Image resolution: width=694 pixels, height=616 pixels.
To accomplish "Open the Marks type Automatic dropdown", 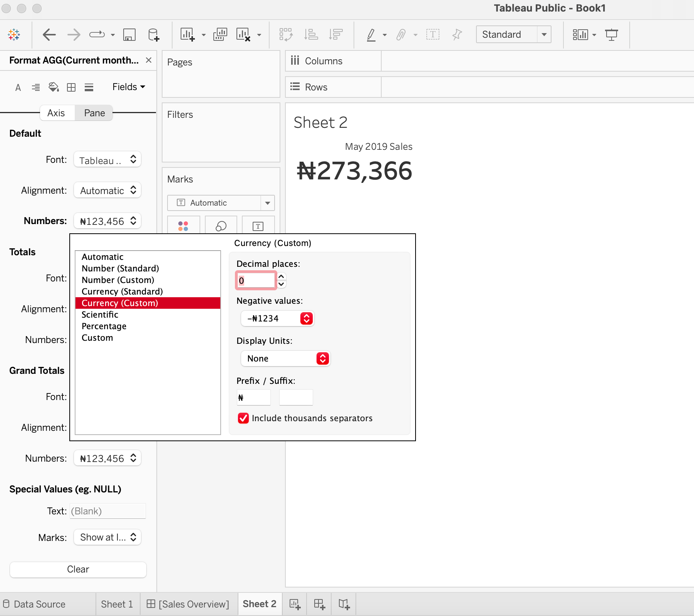I will coord(221,203).
